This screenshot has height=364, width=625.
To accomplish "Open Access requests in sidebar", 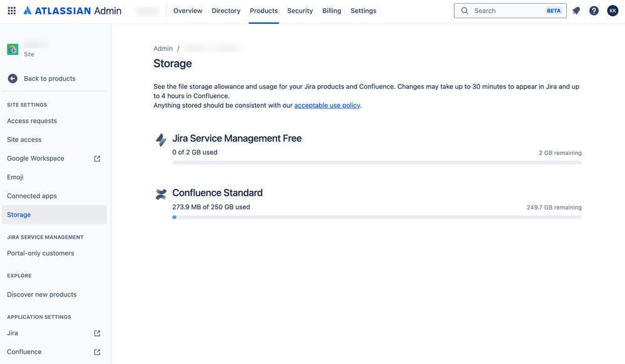I will (54, 121).
